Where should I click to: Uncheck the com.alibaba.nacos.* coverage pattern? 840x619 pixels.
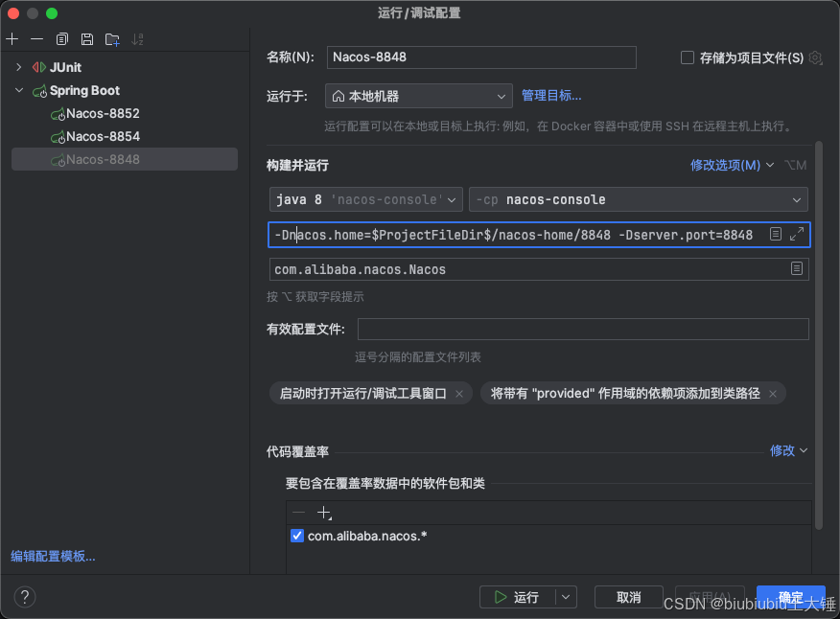click(297, 536)
